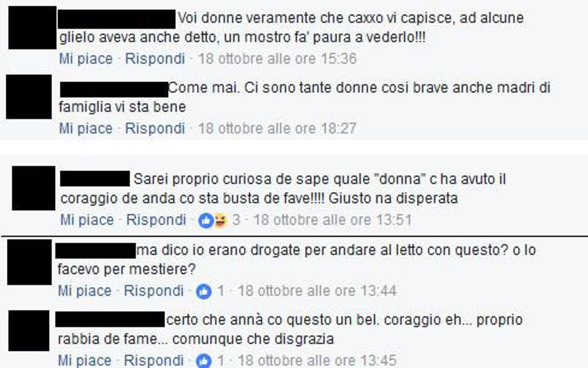The image size is (588, 368).
Task: Click the thumbs-up icon on the 13:45 comment
Action: click(x=203, y=361)
